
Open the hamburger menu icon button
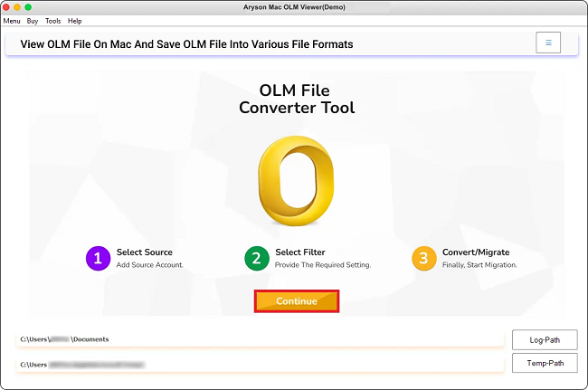coord(548,43)
